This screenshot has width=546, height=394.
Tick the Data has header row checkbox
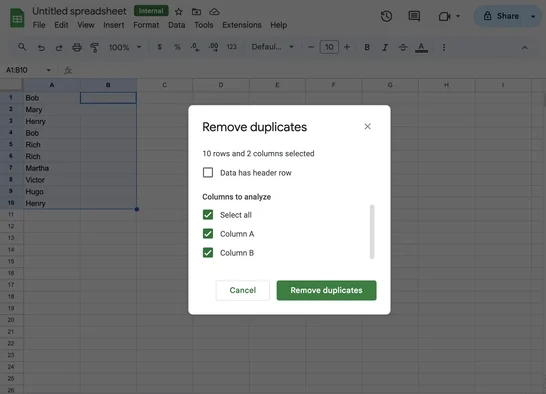point(208,172)
